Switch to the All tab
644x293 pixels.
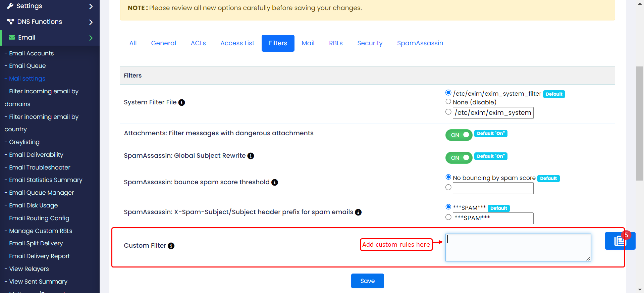tap(133, 43)
